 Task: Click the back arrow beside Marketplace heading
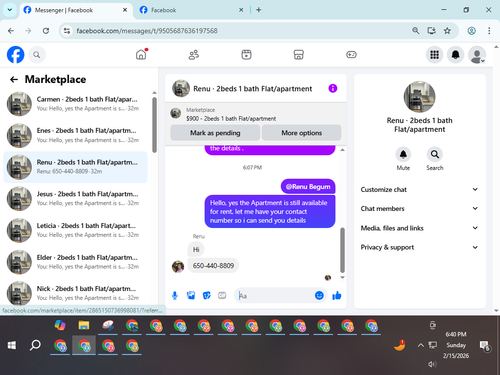click(x=14, y=79)
